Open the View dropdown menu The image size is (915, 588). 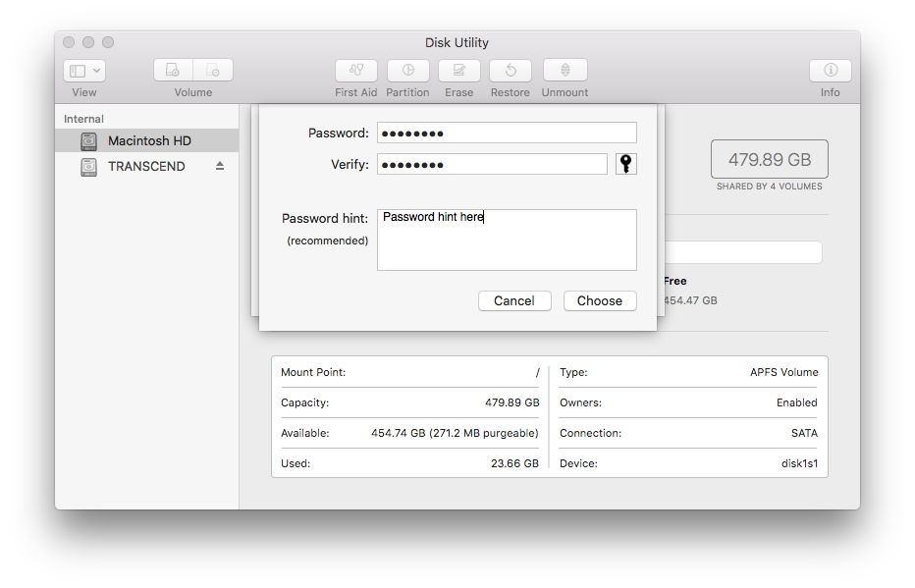coord(84,71)
